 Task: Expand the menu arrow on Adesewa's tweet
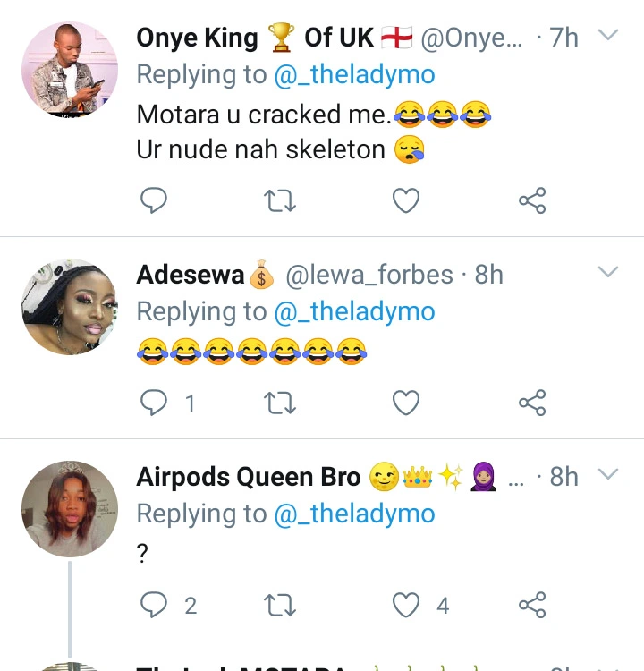607,273
